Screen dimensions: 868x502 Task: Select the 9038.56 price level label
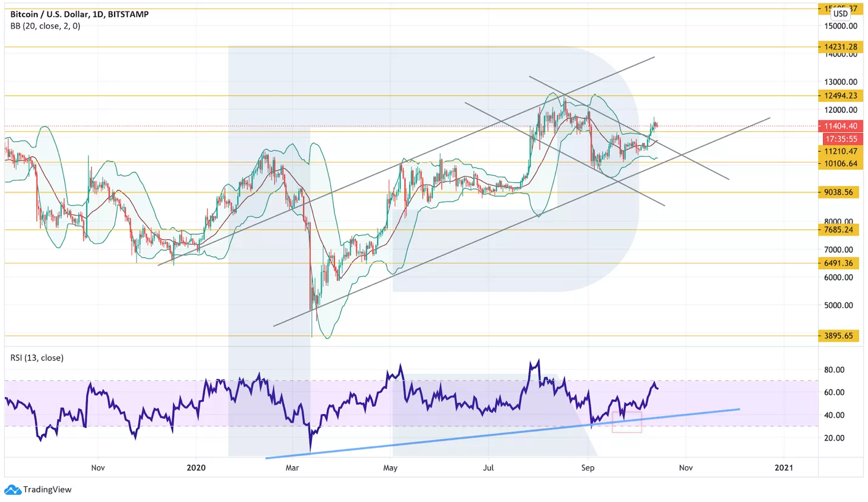(x=839, y=192)
